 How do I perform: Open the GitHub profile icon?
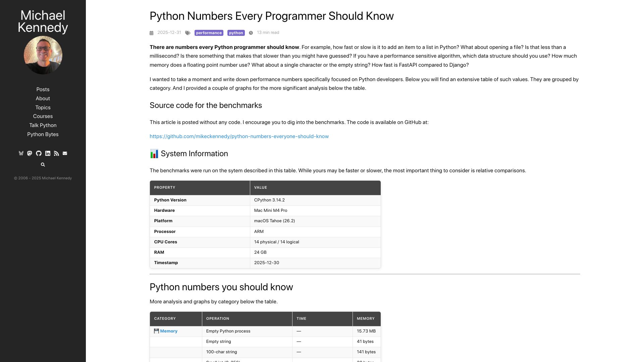click(x=39, y=153)
